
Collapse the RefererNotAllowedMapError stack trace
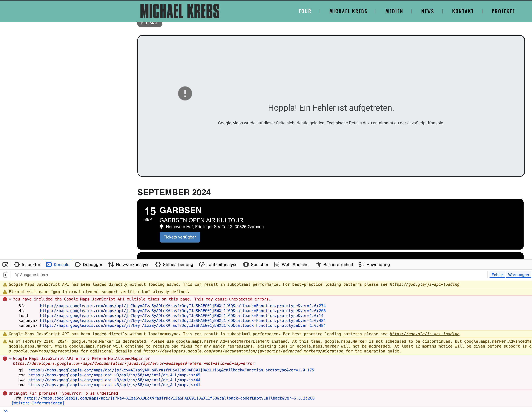tap(10, 359)
